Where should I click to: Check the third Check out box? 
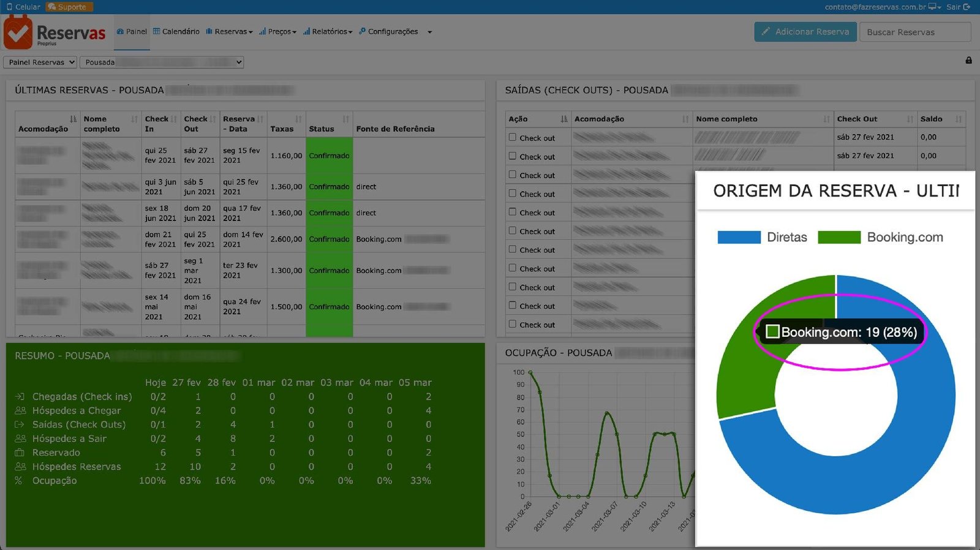513,175
